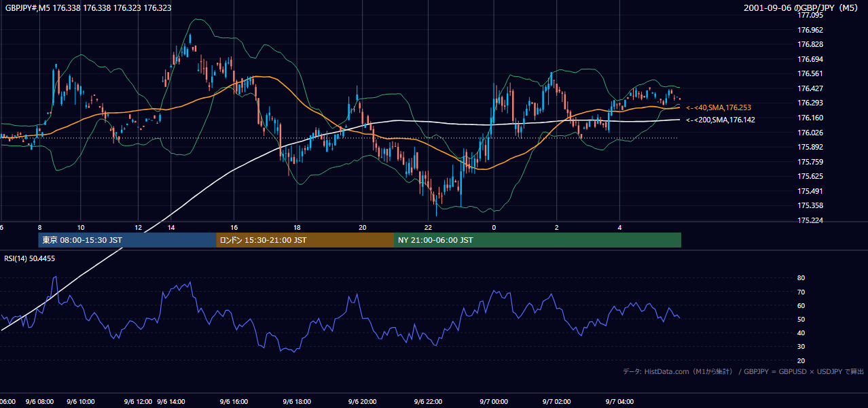Viewport: 868px width, 408px height.
Task: Click bottom date label 9/6 08:00
Action: pyautogui.click(x=39, y=402)
